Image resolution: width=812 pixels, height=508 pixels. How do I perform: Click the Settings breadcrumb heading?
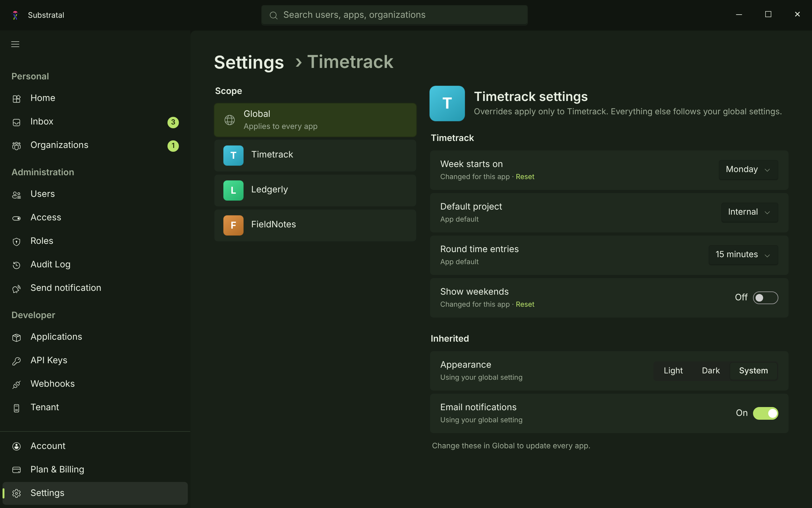tap(249, 63)
